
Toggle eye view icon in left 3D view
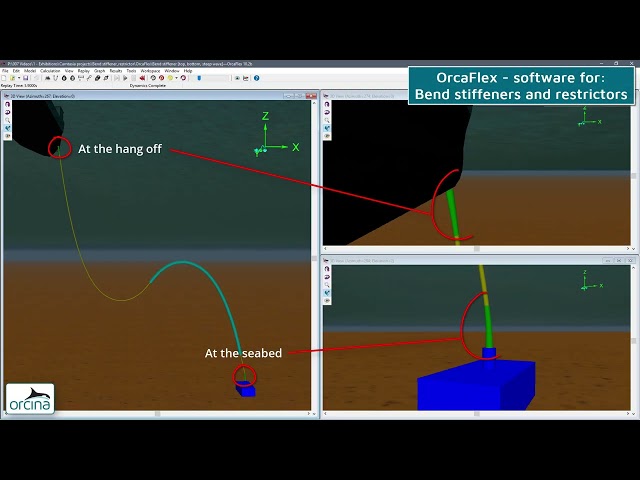tap(8, 136)
